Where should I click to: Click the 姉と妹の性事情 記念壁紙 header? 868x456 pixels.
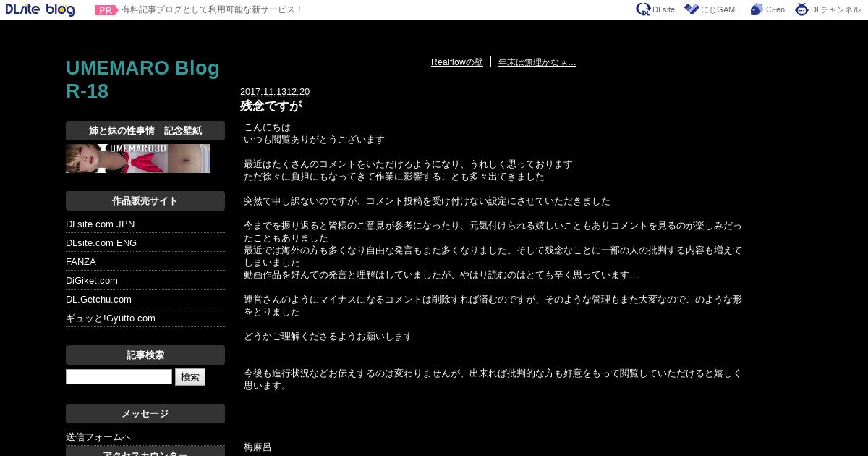pos(145,131)
